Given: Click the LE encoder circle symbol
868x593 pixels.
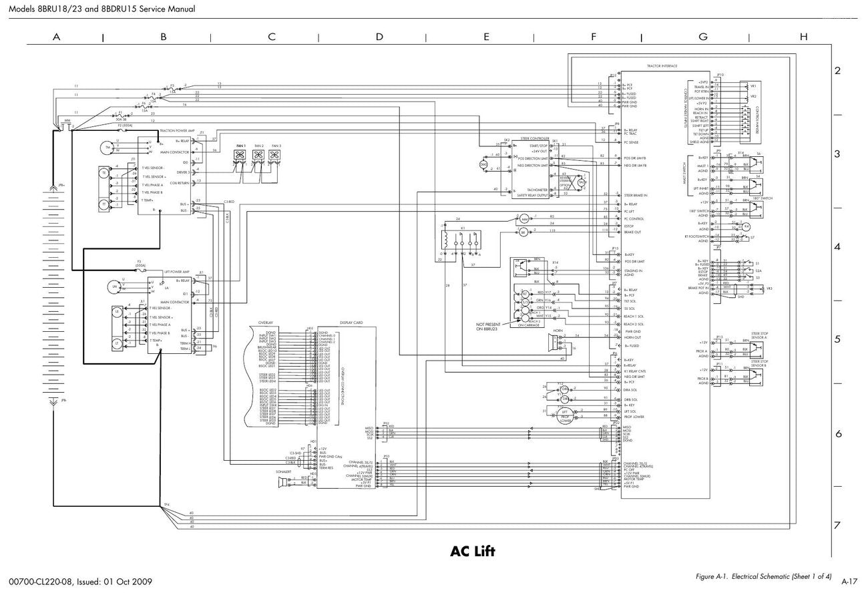Looking at the screenshot, I should coord(117,312).
